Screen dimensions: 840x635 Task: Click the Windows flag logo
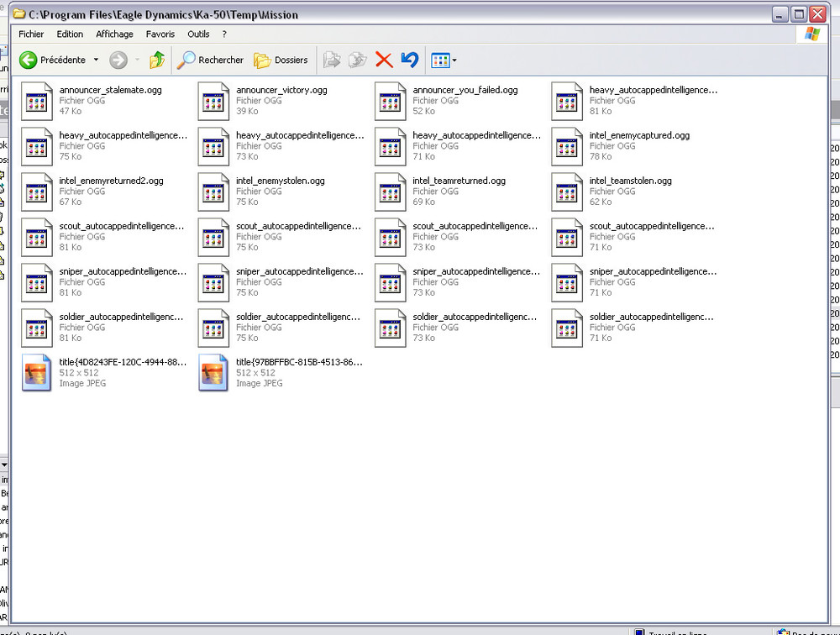pos(812,34)
